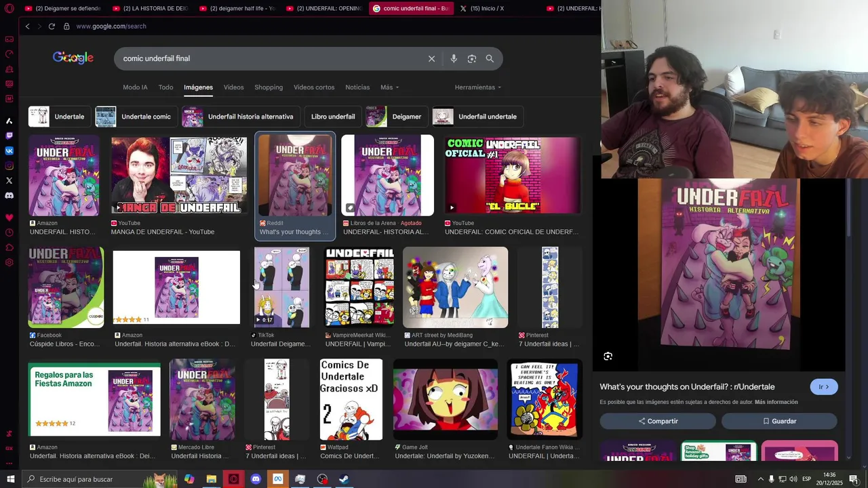Filter by Underfail historia alternativa chip
This screenshot has height=488, width=868.
241,117
